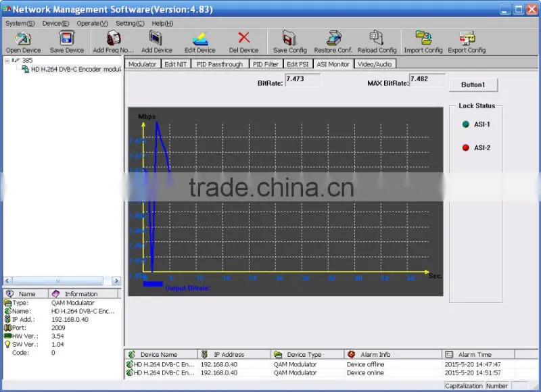Click the Add Device icon
The width and height of the screenshot is (541, 392).
(x=157, y=42)
